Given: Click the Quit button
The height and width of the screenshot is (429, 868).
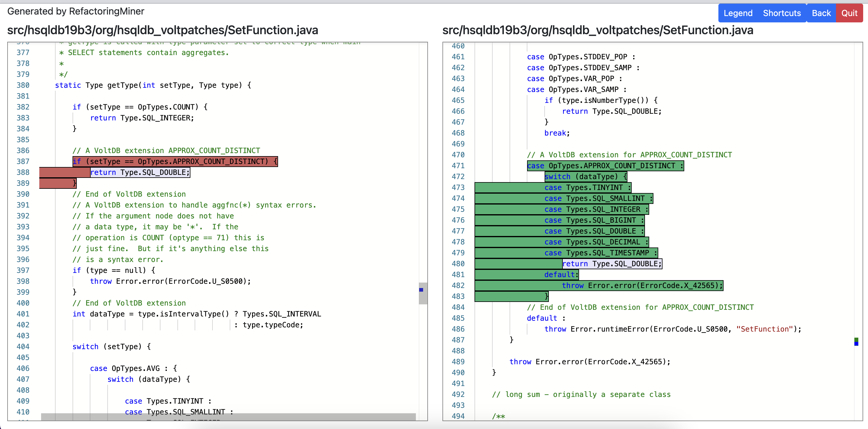Looking at the screenshot, I should (x=849, y=13).
